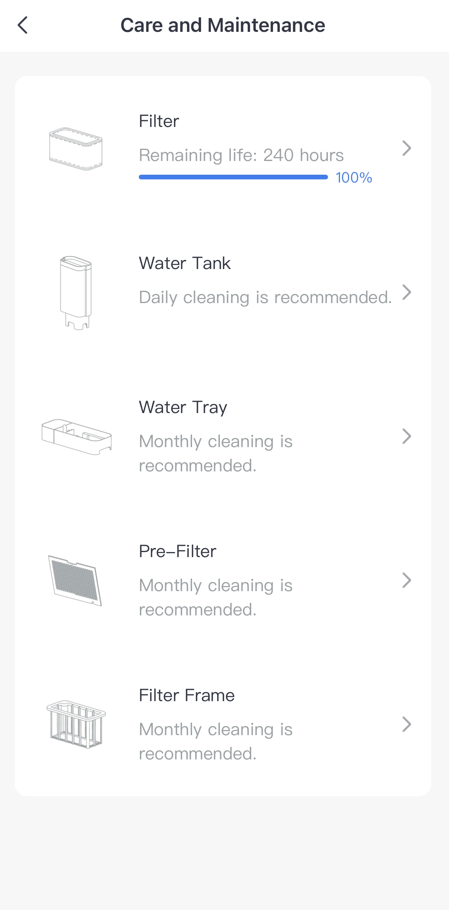
Task: Tap the back arrow icon
Action: [23, 25]
